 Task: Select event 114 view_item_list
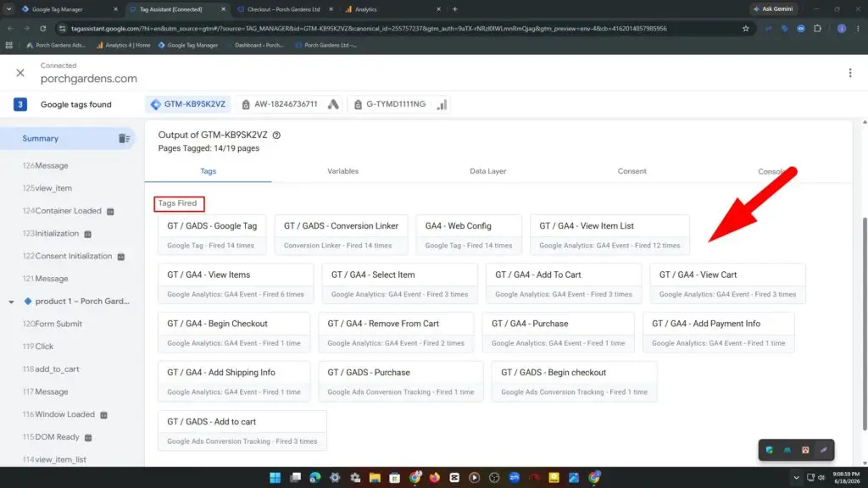pyautogui.click(x=54, y=459)
